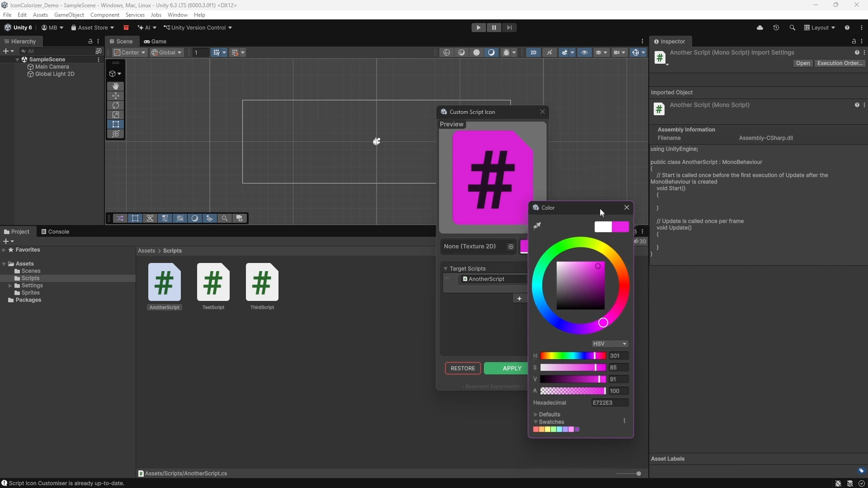The image size is (868, 488).
Task: Pick a color with the eyedropper in the Color window
Action: pos(538,226)
